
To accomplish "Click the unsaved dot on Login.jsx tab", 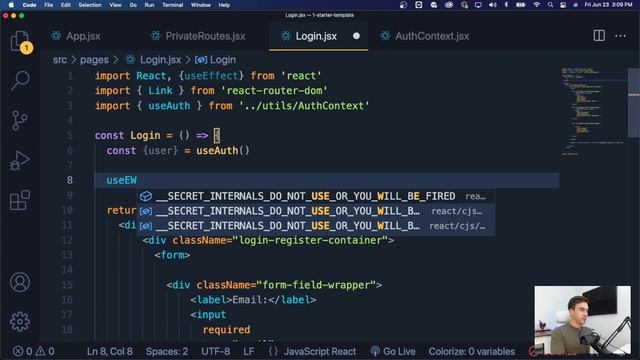I will click(x=356, y=36).
